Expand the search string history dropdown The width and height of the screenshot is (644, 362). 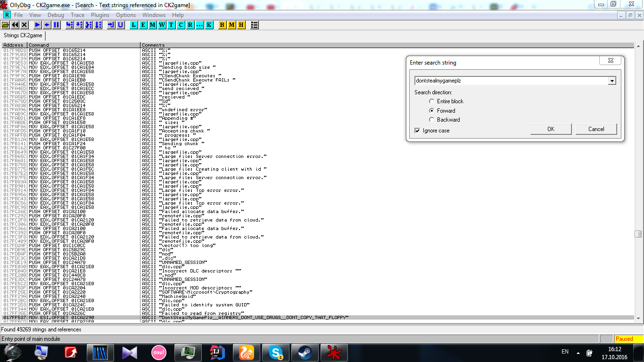point(612,81)
